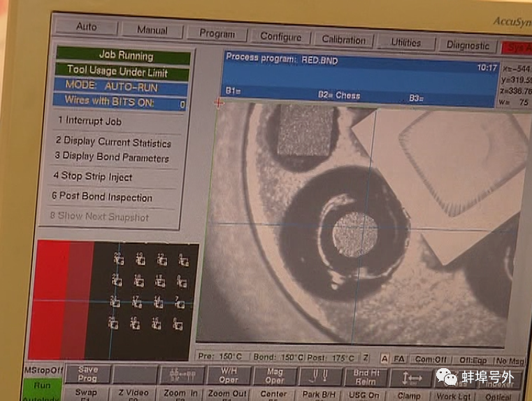Click the Process program RED.BND label
Screen dimensions: 532x401
click(x=282, y=59)
